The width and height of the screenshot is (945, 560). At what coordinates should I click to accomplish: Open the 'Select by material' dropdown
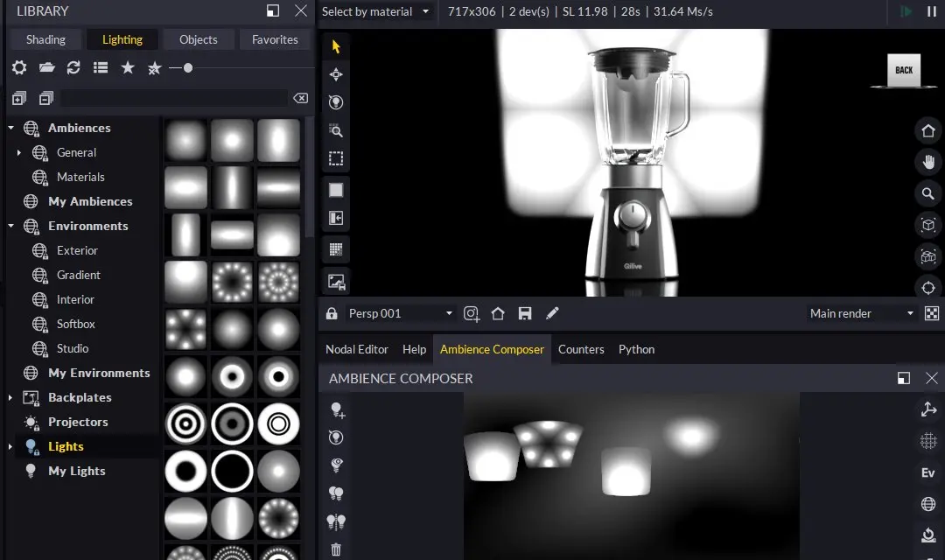pos(372,12)
